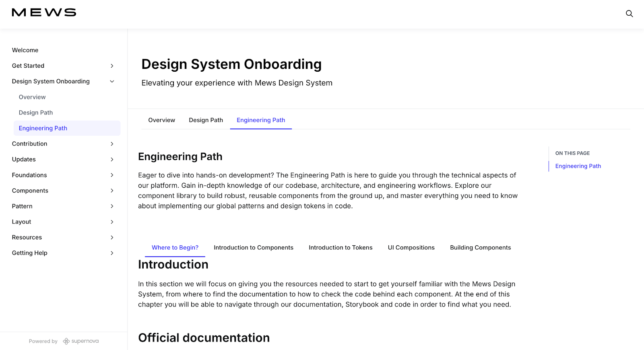Switch to Building Components tab

tap(481, 248)
